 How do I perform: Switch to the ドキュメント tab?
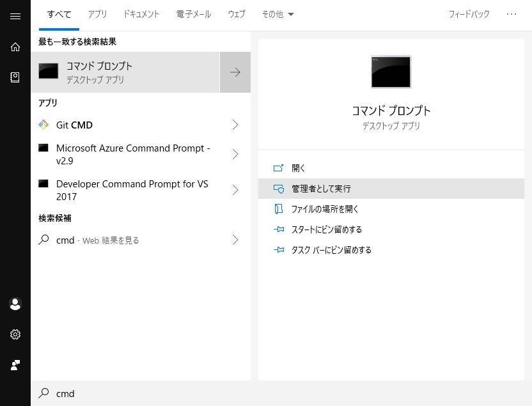[141, 14]
